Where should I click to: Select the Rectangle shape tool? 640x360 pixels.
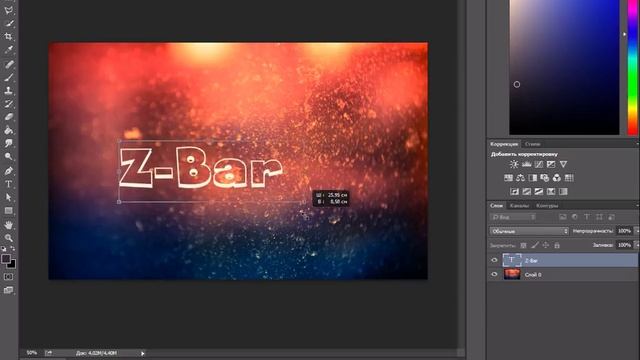[8, 211]
